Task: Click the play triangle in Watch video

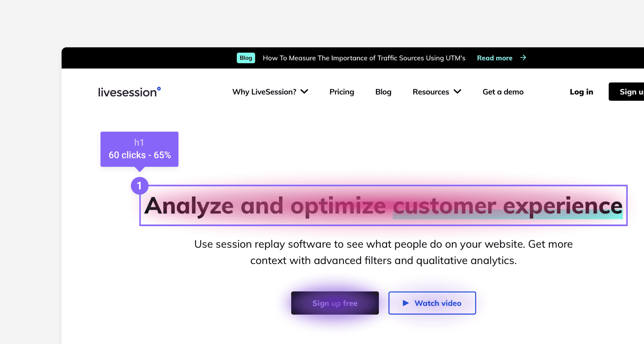Action: (406, 303)
